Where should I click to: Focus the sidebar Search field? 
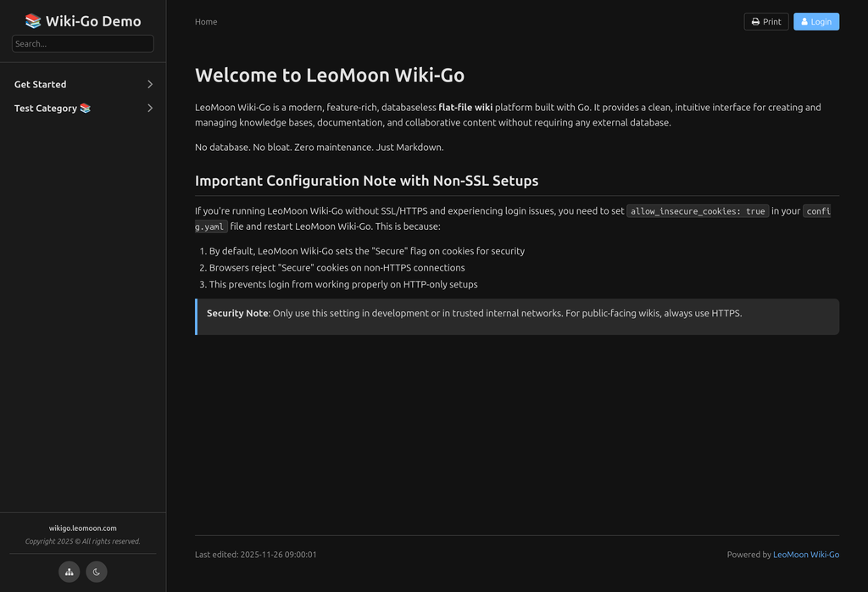(83, 43)
